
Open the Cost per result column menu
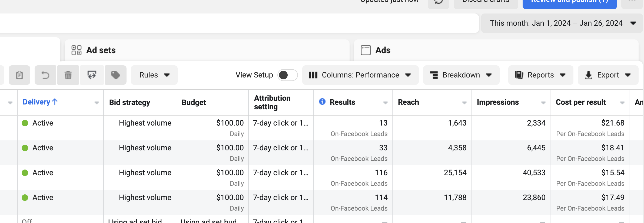622,103
